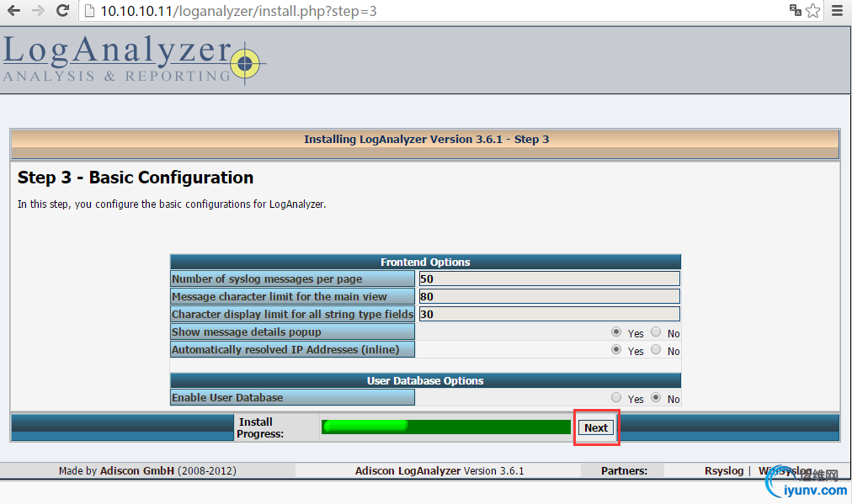Click 'Character display limit for all string type fields' label
Viewport: 852px width, 504px height.
tap(292, 314)
